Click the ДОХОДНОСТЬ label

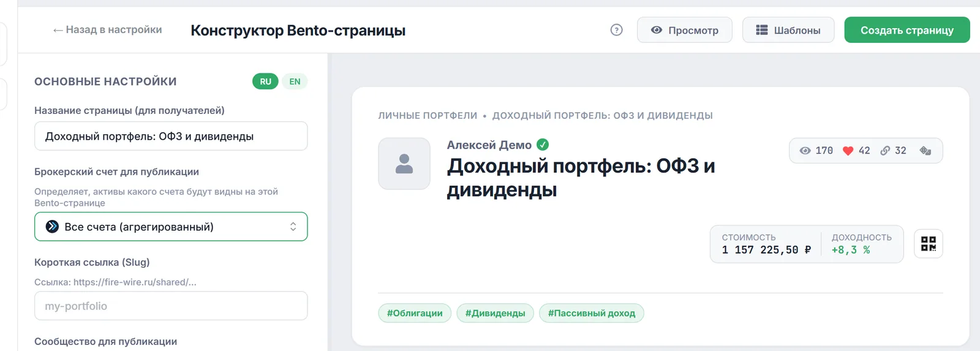point(861,237)
